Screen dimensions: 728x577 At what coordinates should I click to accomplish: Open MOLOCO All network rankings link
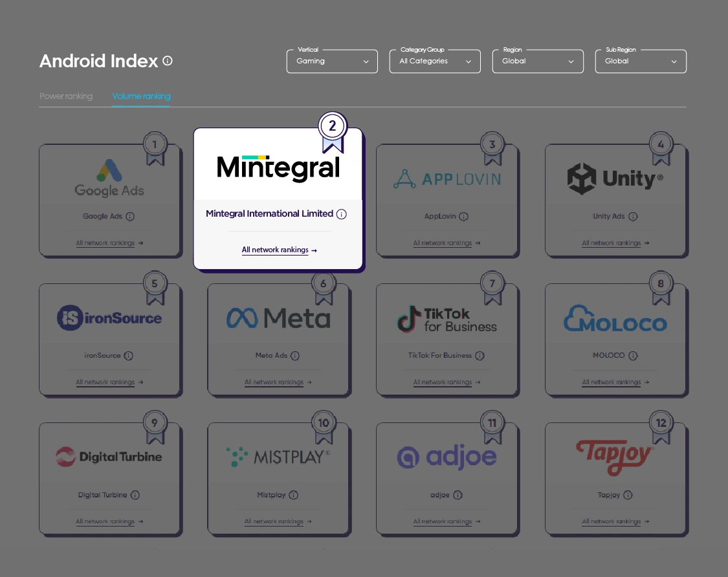(x=615, y=382)
